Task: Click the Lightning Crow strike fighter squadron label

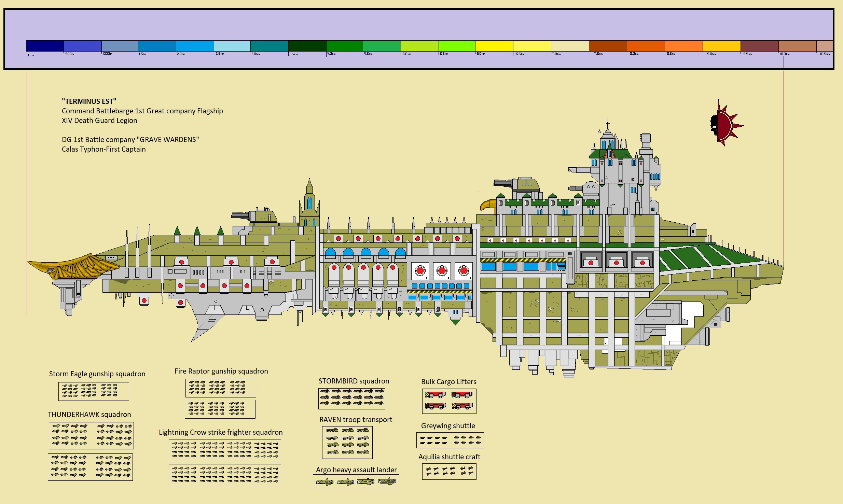Action: [x=221, y=432]
